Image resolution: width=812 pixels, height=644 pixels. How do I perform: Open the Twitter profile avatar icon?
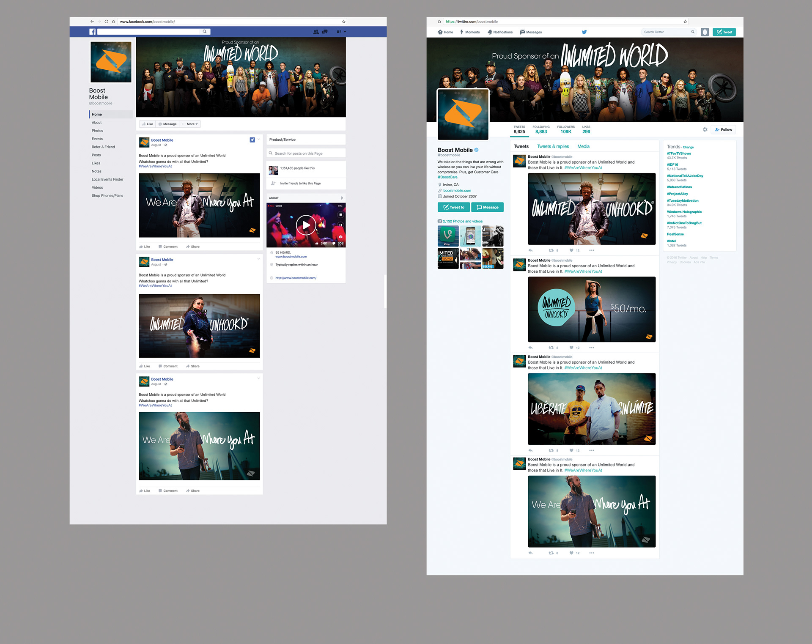click(x=705, y=32)
